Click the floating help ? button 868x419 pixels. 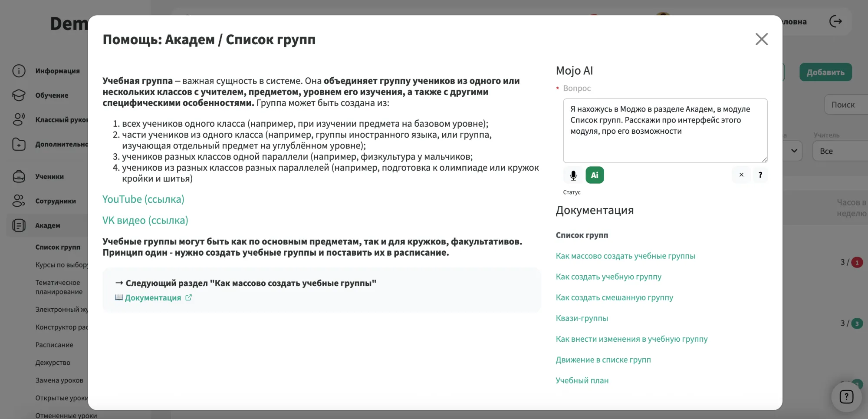pyautogui.click(x=846, y=396)
